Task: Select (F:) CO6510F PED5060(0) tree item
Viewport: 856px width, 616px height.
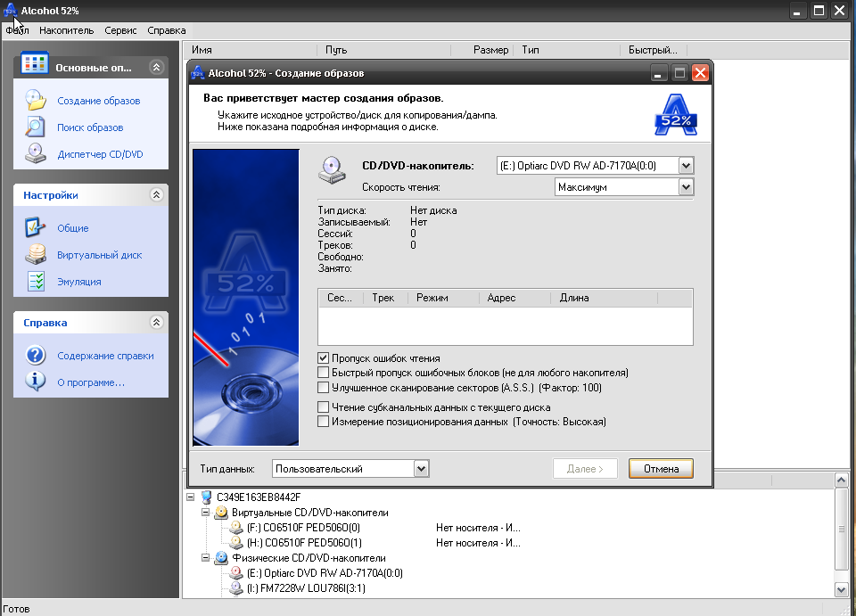Action: 303,528
